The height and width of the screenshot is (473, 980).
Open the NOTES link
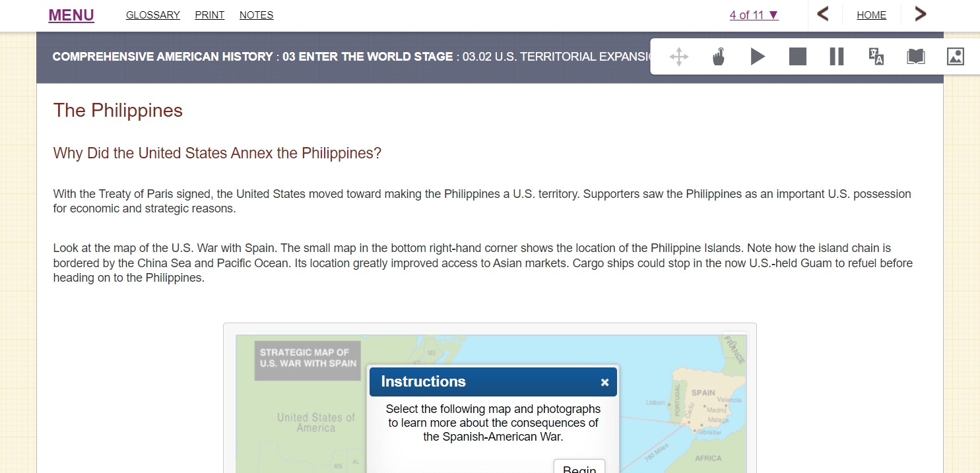256,15
